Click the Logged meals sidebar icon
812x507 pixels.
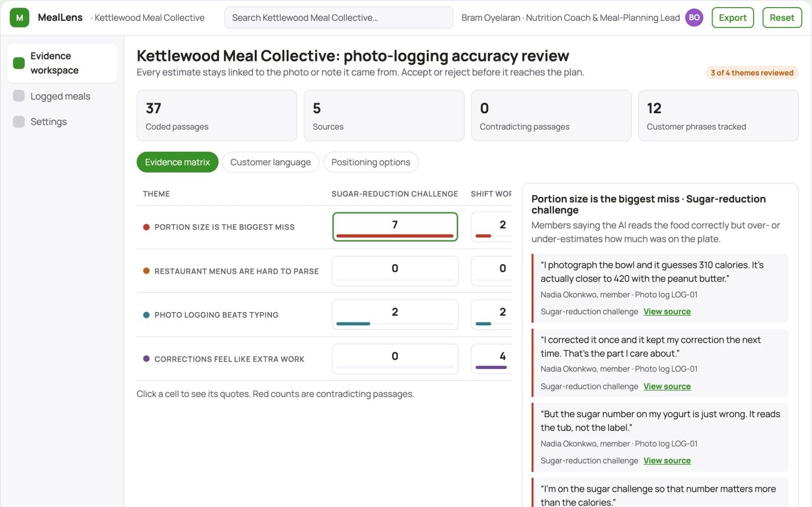(19, 96)
